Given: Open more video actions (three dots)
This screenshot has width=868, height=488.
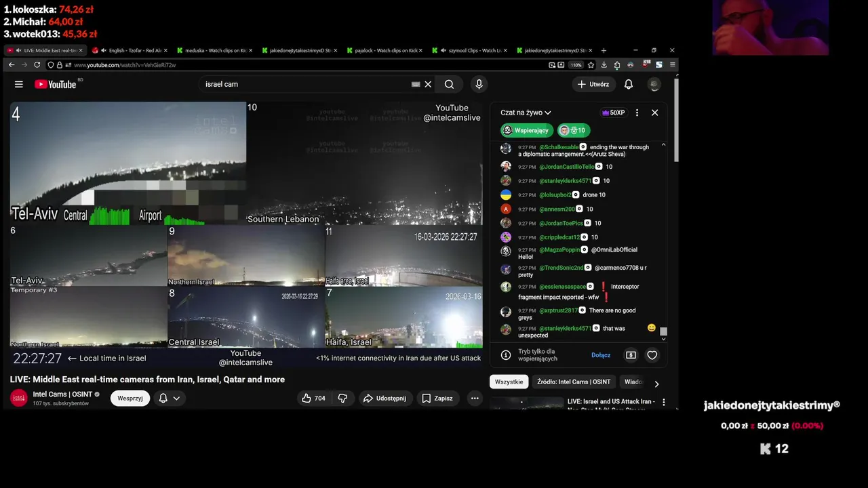Looking at the screenshot, I should point(475,399).
